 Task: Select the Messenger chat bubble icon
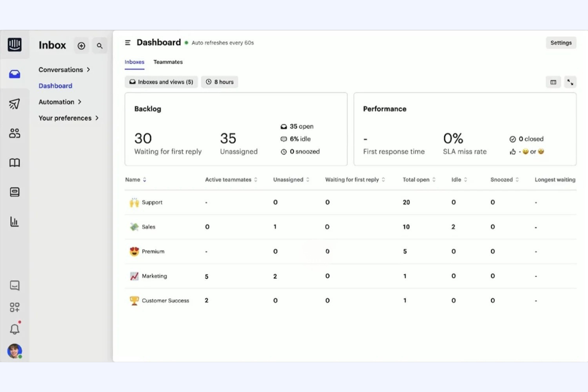point(15,285)
